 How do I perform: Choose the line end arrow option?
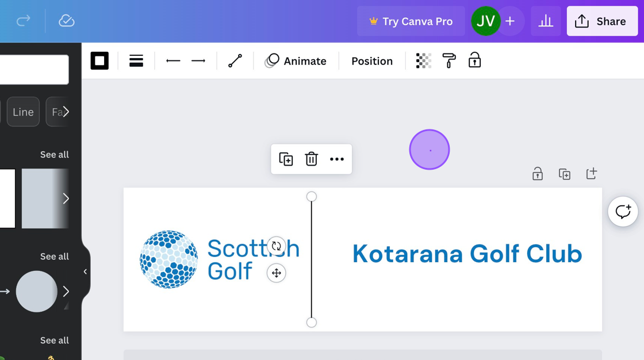[198, 61]
